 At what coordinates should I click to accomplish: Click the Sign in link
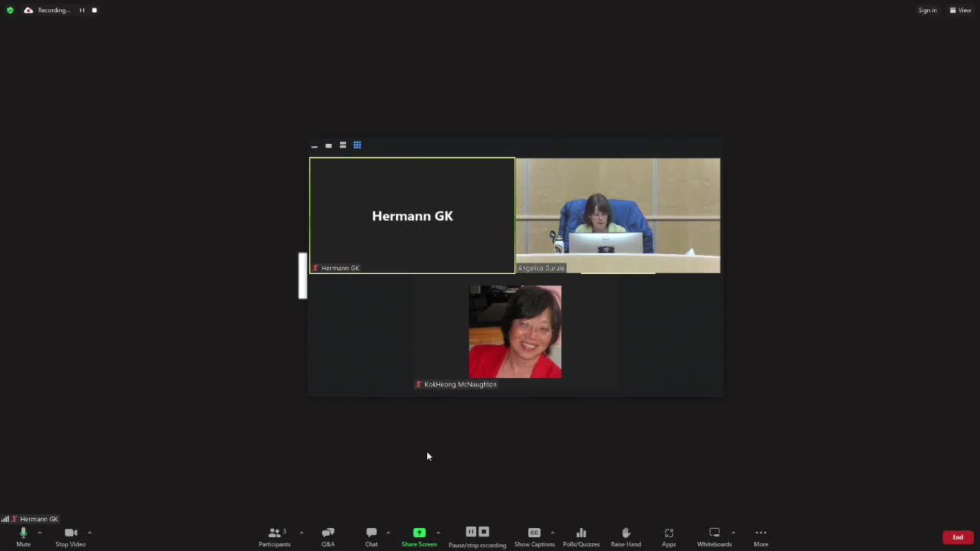point(927,10)
